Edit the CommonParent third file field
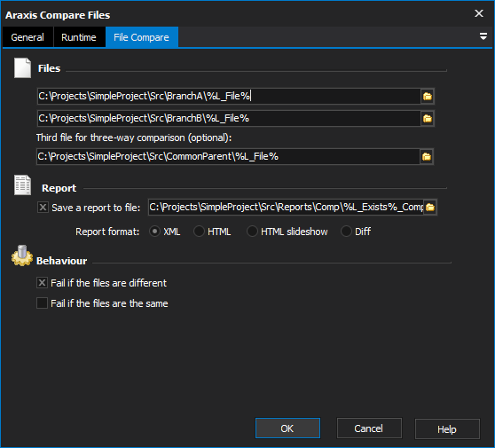495x448 pixels. [228, 157]
